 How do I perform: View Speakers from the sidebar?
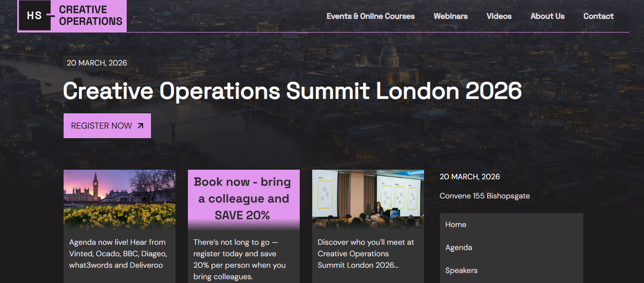461,270
